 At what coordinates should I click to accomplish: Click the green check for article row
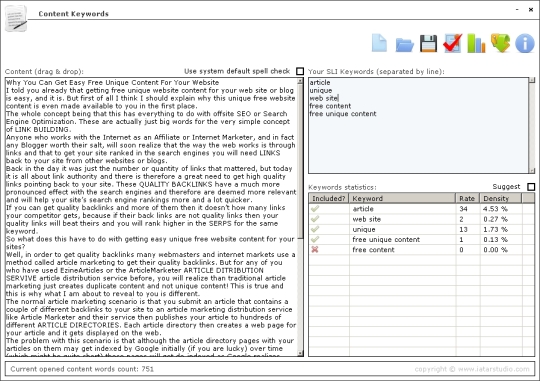315,208
